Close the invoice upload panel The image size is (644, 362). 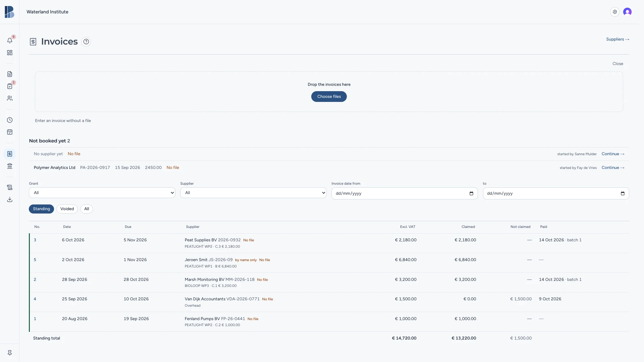pyautogui.click(x=618, y=64)
